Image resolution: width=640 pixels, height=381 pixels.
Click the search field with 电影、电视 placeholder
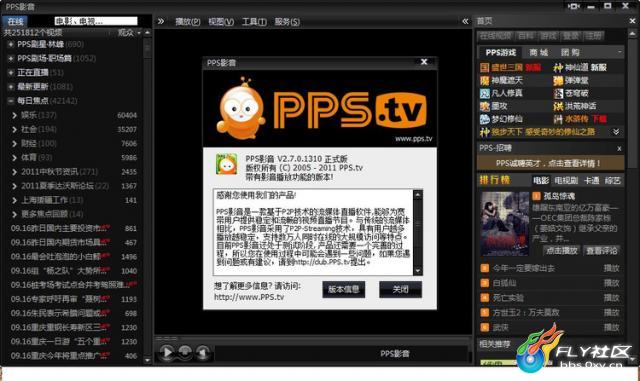(x=96, y=21)
